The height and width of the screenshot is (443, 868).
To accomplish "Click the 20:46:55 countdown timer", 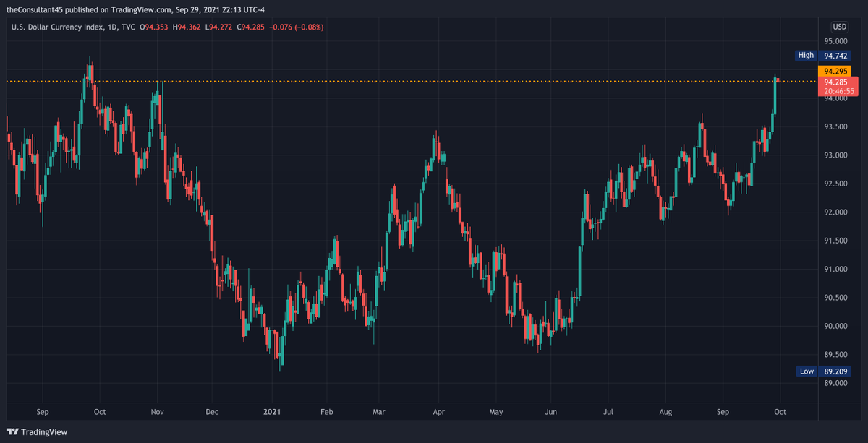I will 838,92.
